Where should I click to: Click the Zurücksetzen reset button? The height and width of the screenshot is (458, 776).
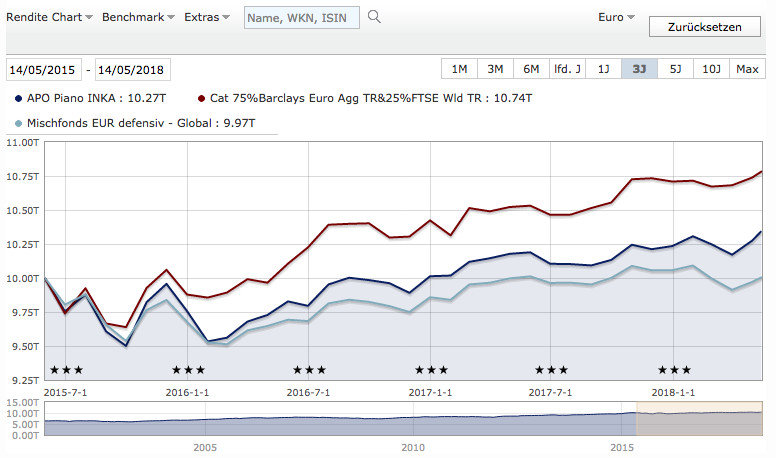705,27
